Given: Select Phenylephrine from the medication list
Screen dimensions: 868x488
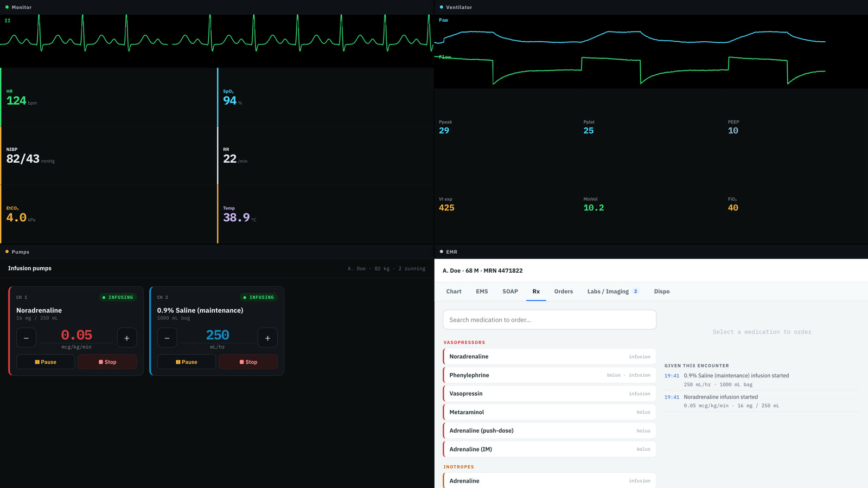Looking at the screenshot, I should pyautogui.click(x=550, y=375).
